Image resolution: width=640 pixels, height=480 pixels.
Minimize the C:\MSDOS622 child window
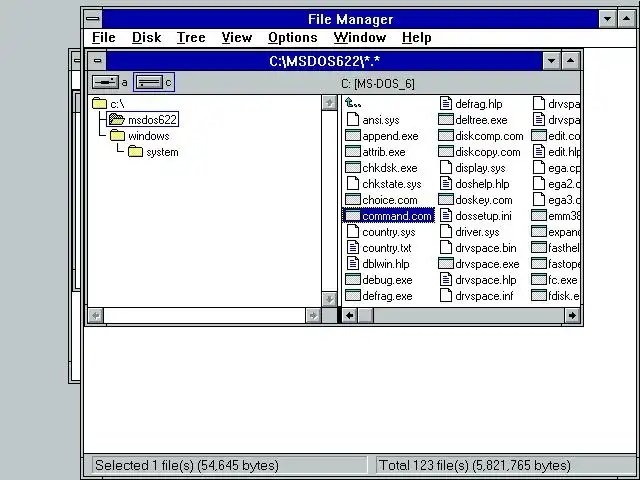[551, 61]
